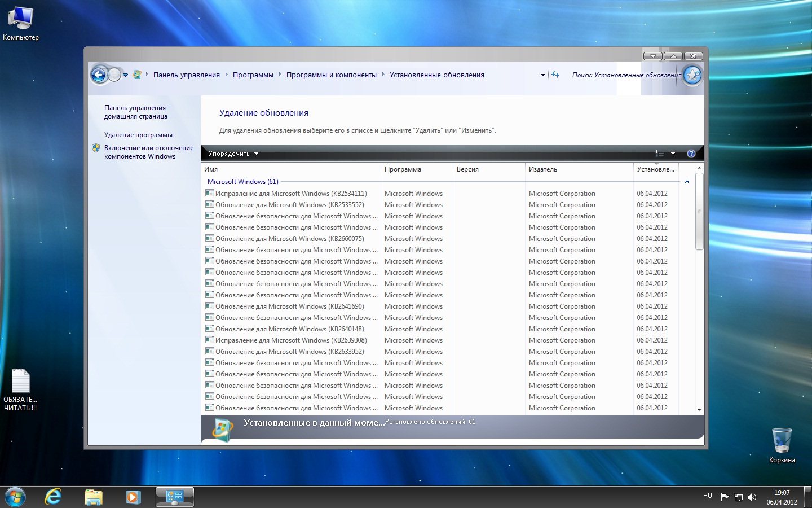The width and height of the screenshot is (812, 508).
Task: Click the search installed updates field
Action: [x=625, y=75]
